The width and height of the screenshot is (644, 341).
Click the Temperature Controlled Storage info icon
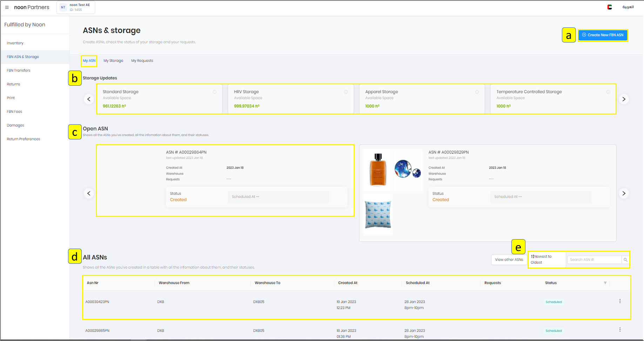point(608,92)
